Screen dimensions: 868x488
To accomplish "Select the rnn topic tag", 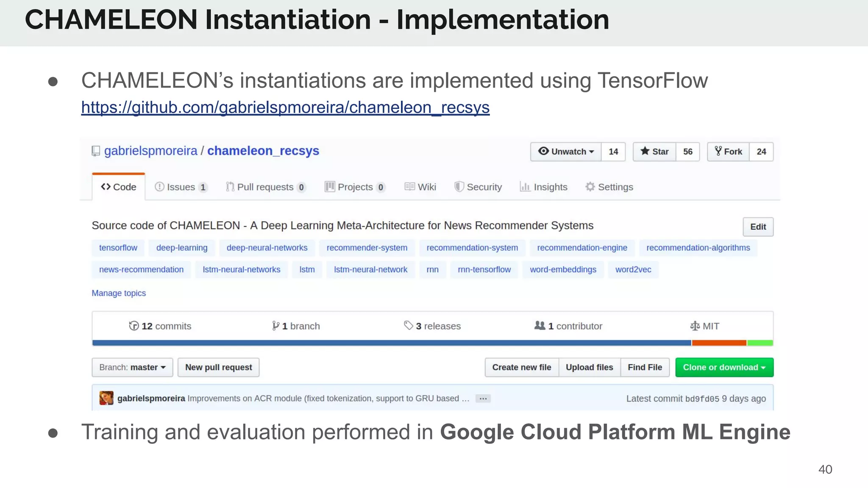I will click(432, 269).
